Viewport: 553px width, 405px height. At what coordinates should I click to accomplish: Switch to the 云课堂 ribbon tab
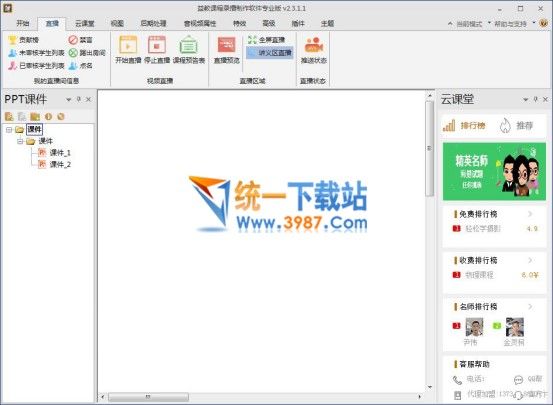point(85,24)
